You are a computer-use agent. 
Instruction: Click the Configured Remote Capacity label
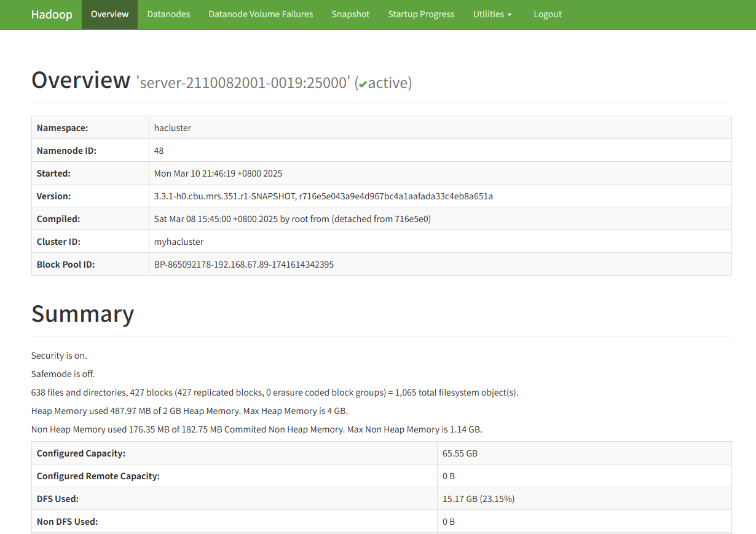click(98, 476)
